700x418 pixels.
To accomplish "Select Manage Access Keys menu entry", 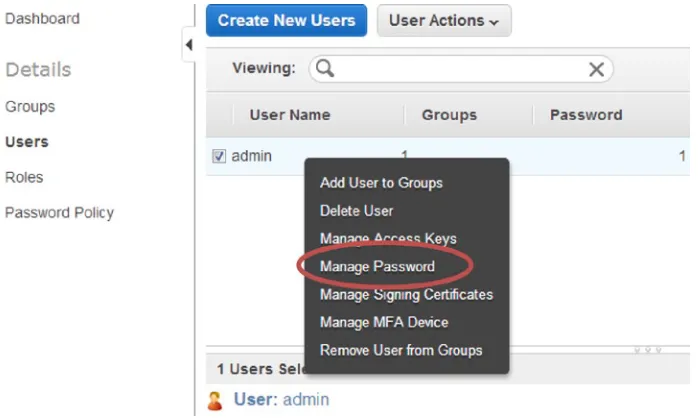I will [x=388, y=239].
